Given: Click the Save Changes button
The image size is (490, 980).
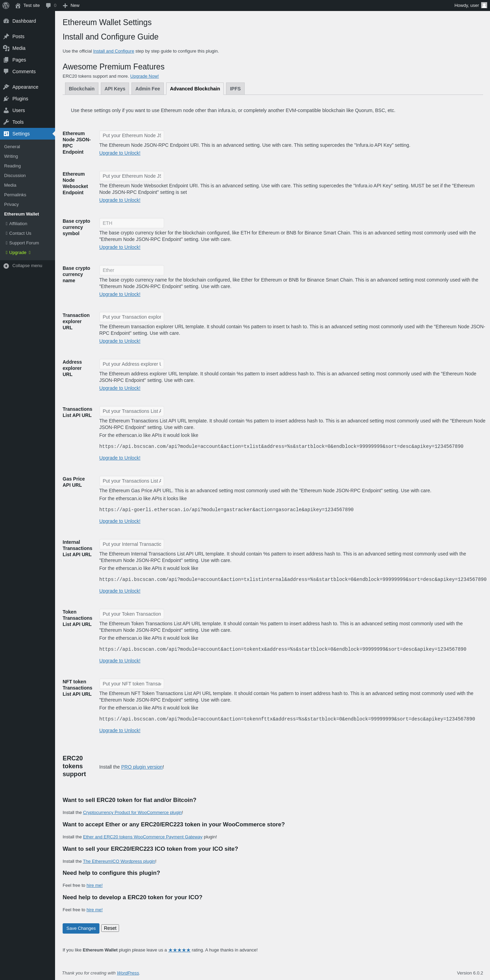Looking at the screenshot, I should click(81, 928).
